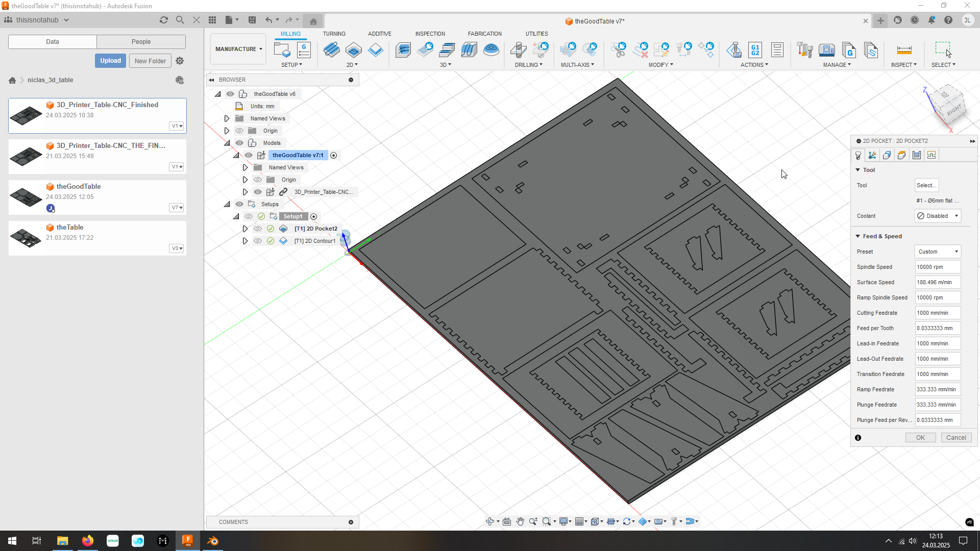Image resolution: width=980 pixels, height=551 pixels.
Task: Click the Save icon in top bar
Action: [x=252, y=20]
